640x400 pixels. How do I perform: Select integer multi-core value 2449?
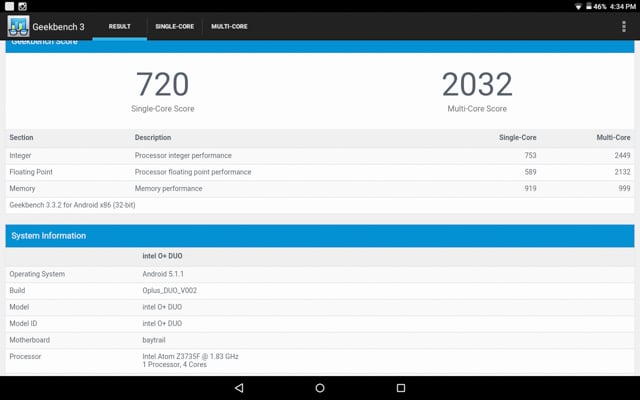coord(622,156)
